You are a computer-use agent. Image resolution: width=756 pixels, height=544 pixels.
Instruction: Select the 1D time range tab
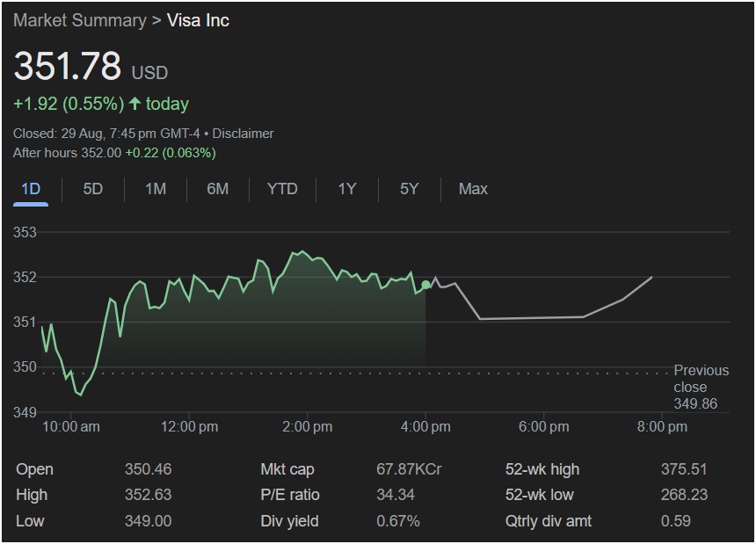point(31,189)
